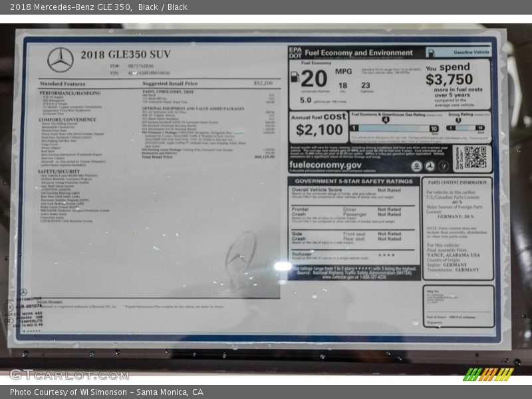Screen dimensions: 532x399
Task: Click the smartphone QR code
Action: 475,157
